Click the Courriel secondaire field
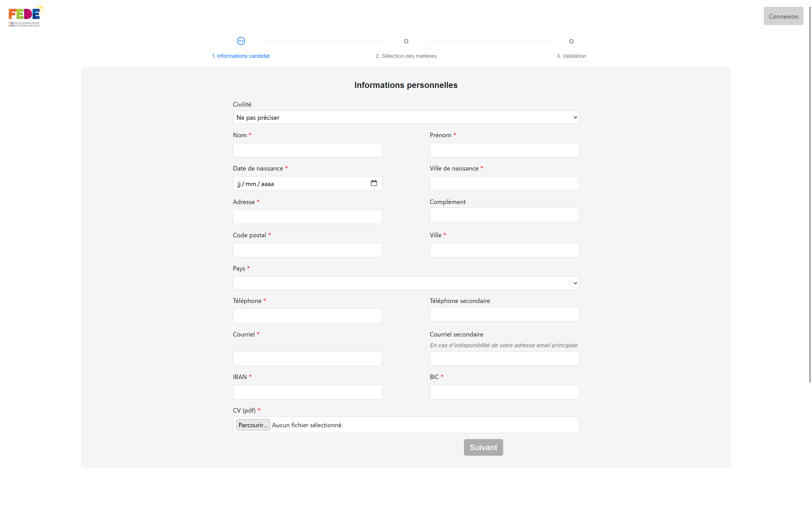This screenshot has width=812, height=507. click(x=504, y=358)
